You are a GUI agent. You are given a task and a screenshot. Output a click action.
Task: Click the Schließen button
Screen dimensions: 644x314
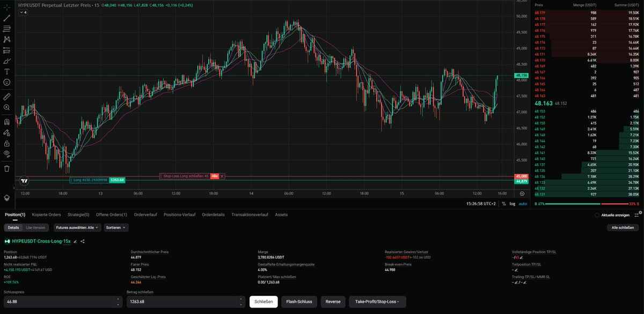coord(264,302)
